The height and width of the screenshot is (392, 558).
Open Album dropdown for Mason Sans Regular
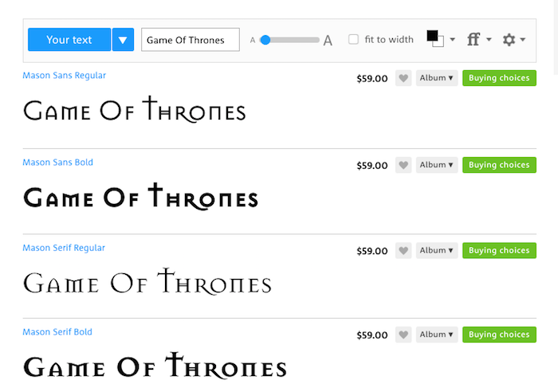coord(437,78)
